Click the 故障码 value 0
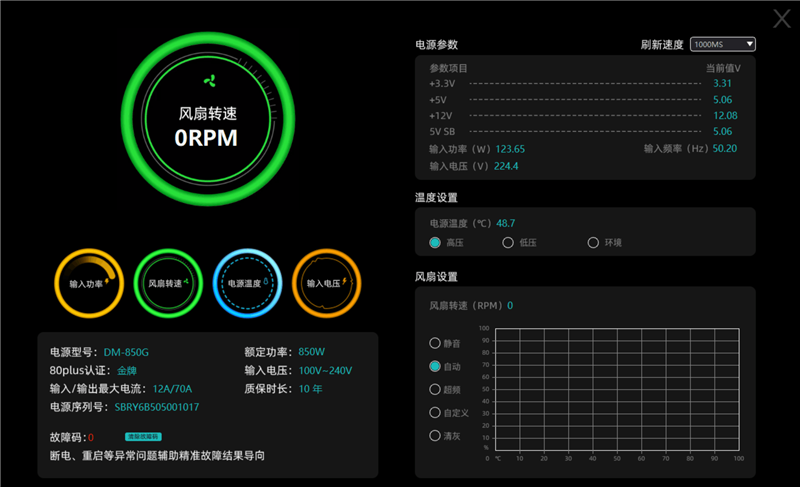This screenshot has width=800, height=487. [91, 438]
